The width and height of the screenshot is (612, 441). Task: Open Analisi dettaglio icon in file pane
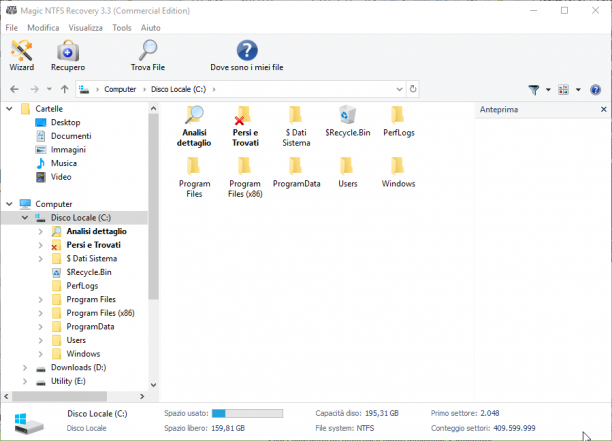pyautogui.click(x=194, y=126)
